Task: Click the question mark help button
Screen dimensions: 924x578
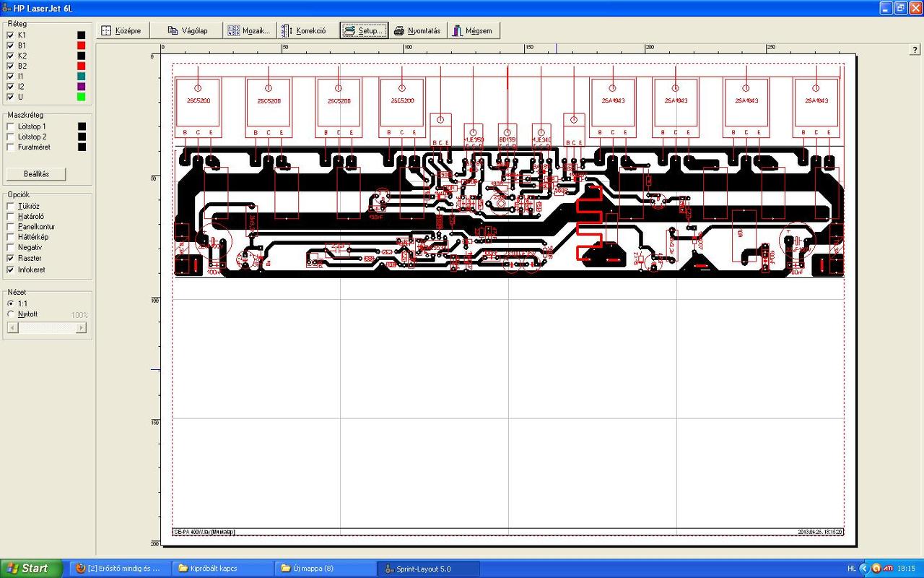Action: coord(915,49)
